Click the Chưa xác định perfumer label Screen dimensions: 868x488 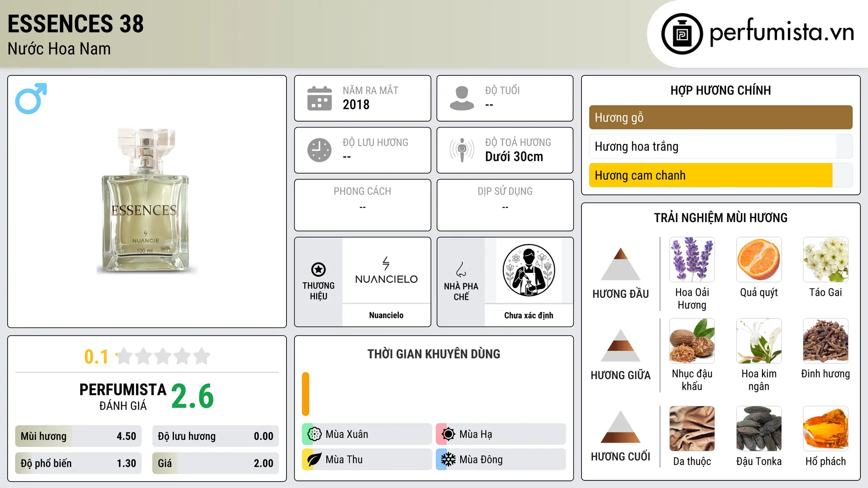(529, 315)
